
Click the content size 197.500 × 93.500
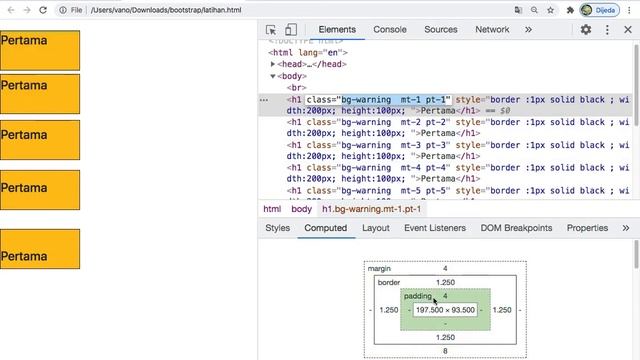445,310
